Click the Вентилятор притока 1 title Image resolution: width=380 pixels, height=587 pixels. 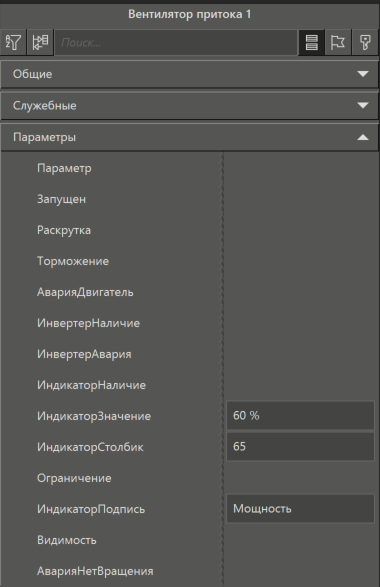pyautogui.click(x=189, y=14)
